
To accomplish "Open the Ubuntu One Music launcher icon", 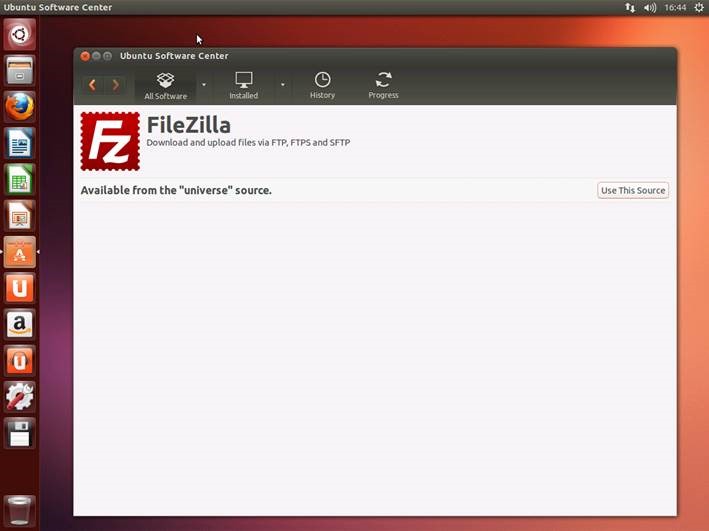I will pyautogui.click(x=19, y=360).
